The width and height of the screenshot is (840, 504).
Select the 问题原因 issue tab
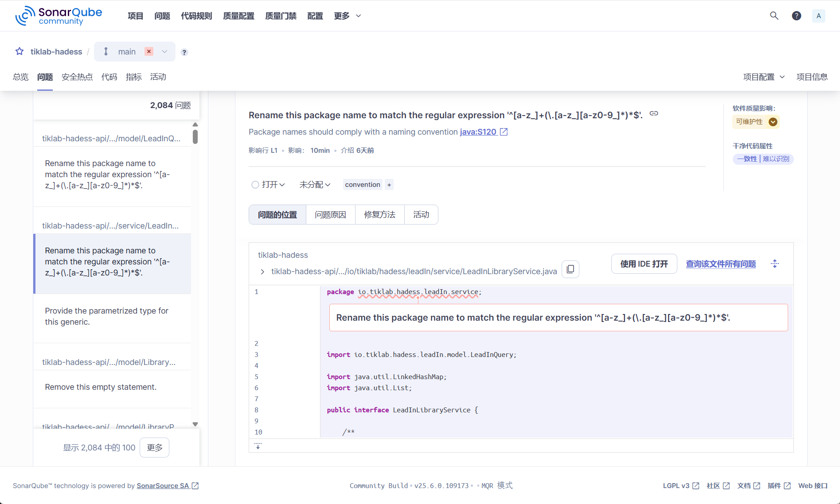pos(331,215)
